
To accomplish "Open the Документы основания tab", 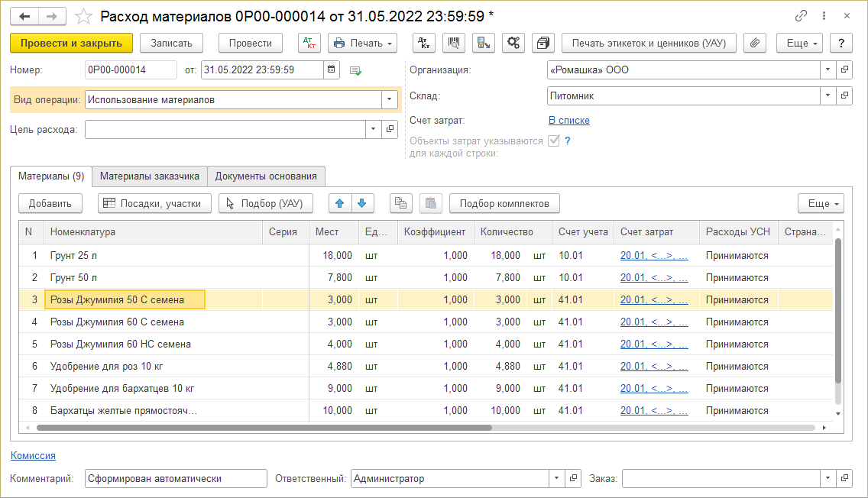I will click(x=266, y=176).
